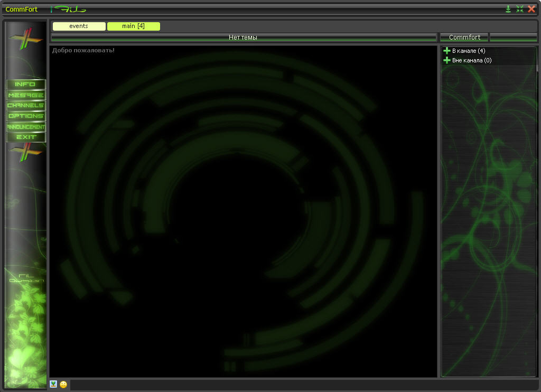Click the green four-arrows icon in the title bar
The width and height of the screenshot is (541, 392).
coord(520,9)
